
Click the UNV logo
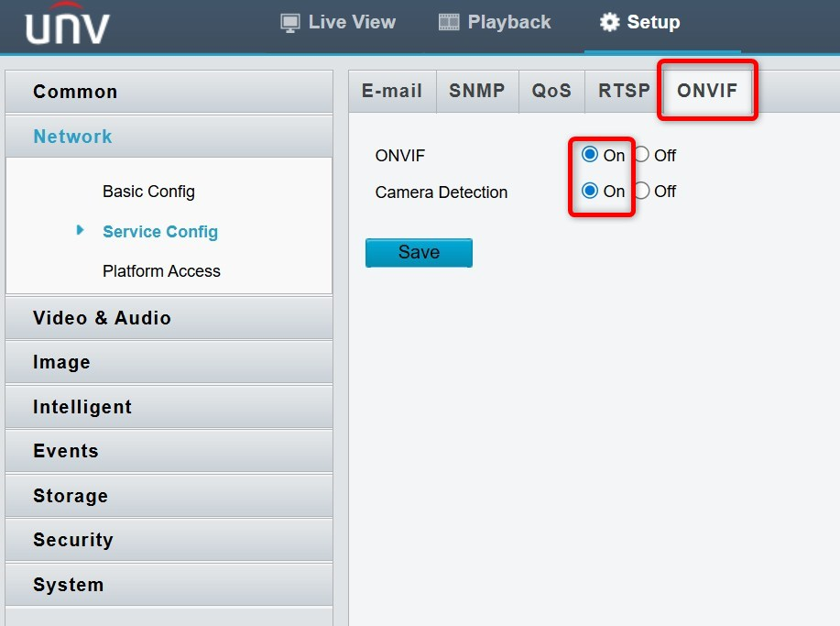pos(67,24)
